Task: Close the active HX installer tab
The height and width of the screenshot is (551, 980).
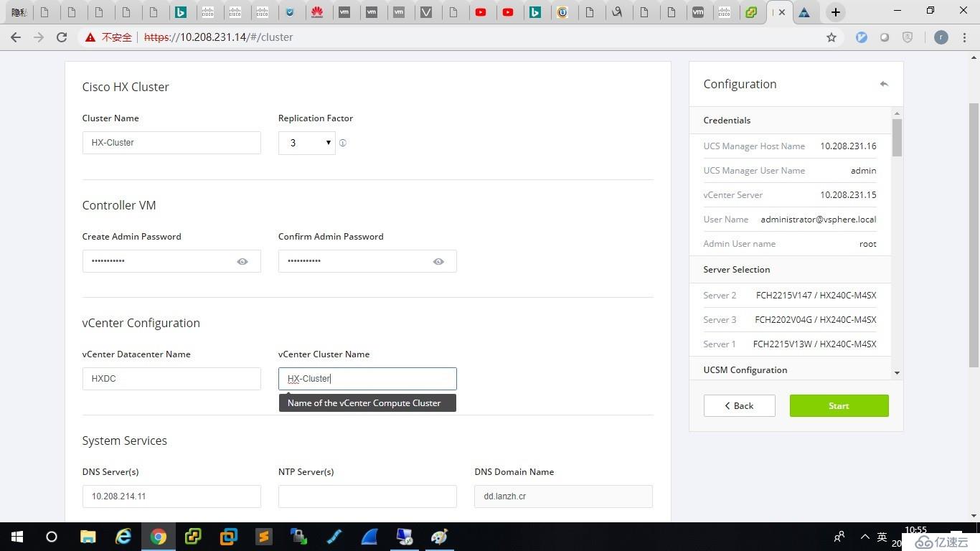Action: (782, 12)
